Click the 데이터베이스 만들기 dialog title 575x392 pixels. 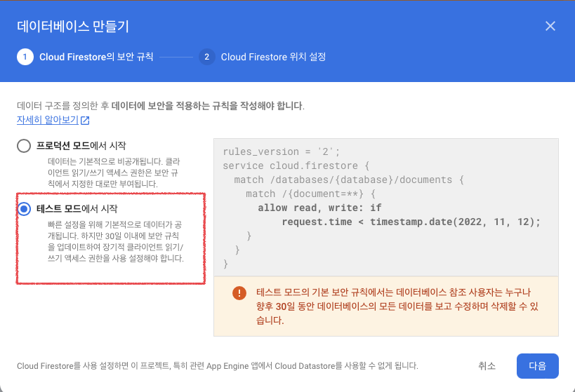[73, 27]
